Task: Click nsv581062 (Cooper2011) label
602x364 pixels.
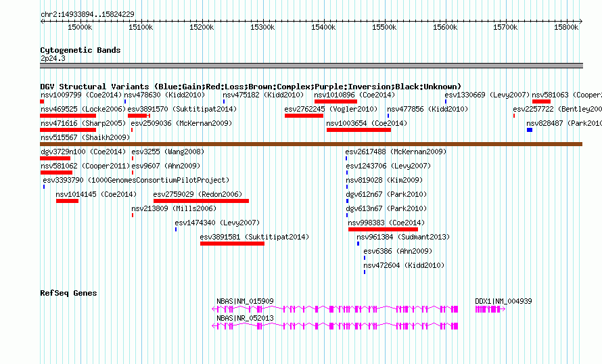Action: tap(85, 166)
